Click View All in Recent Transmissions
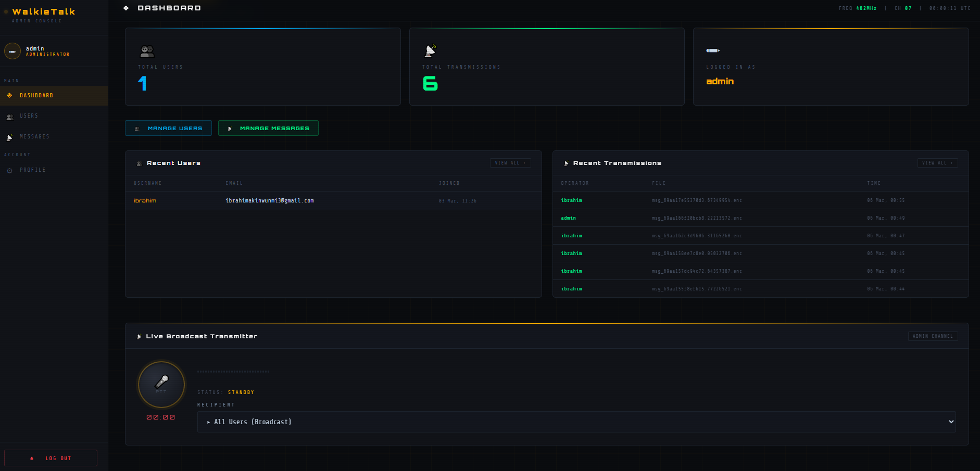 tap(937, 163)
